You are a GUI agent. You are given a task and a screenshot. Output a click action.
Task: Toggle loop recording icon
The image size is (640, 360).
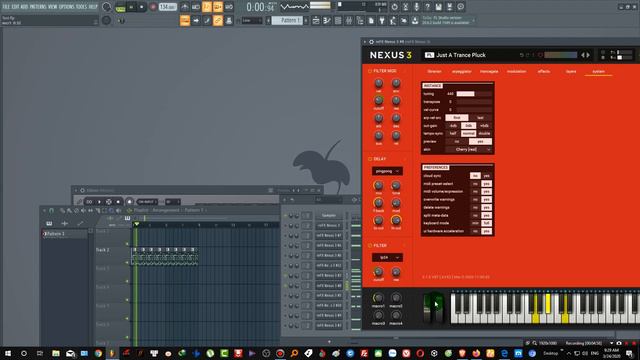point(229,7)
